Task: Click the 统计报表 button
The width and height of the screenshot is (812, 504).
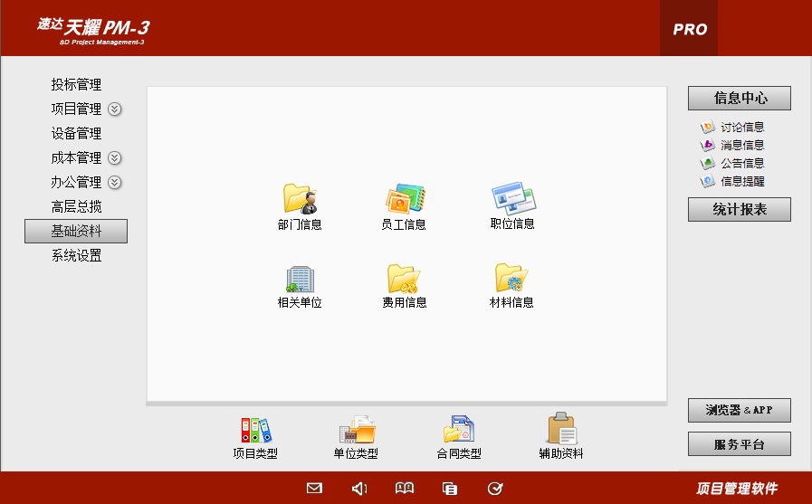Action: coord(739,210)
